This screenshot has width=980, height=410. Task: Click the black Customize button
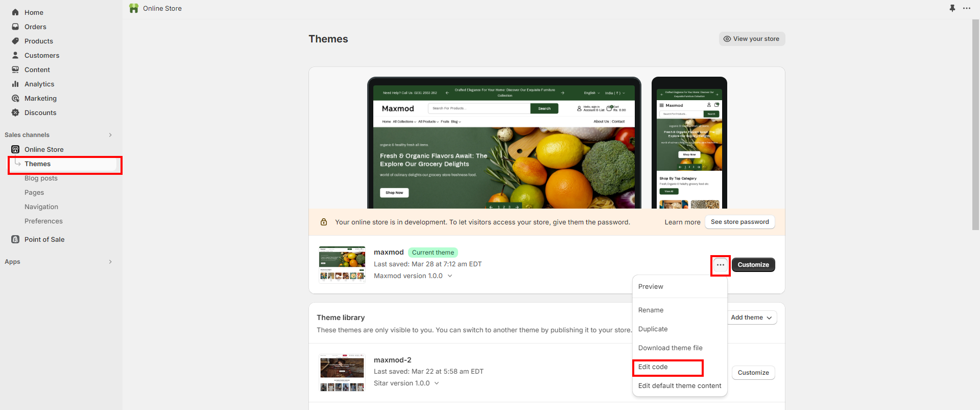point(753,265)
